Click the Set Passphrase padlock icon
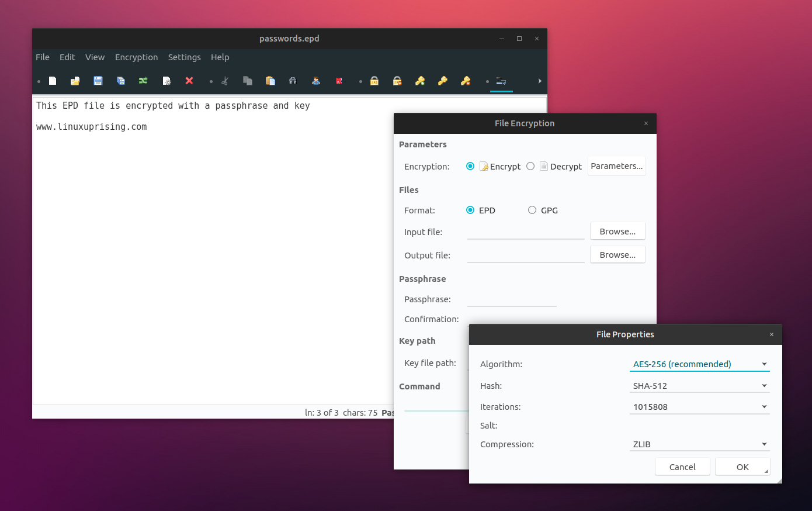This screenshot has width=812, height=511. 374,81
